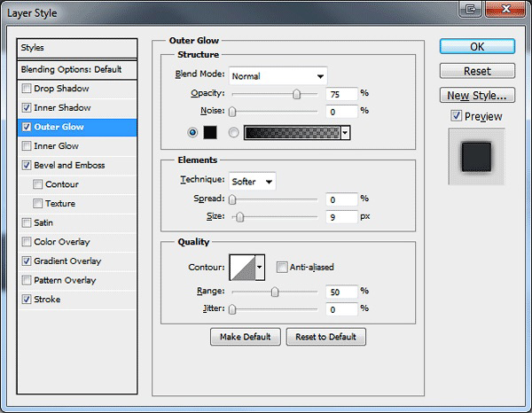Click the Opacity slider handle

tap(296, 94)
